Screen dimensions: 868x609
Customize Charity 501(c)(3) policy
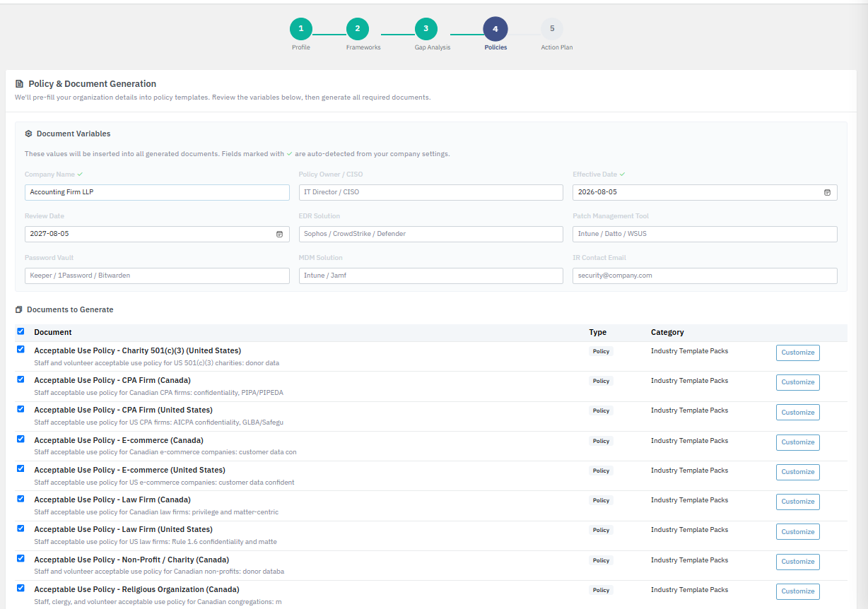click(798, 353)
